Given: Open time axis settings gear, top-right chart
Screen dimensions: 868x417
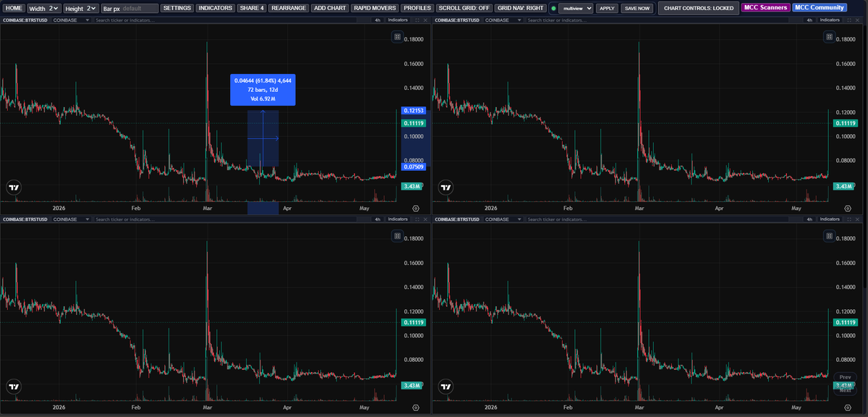Looking at the screenshot, I should [x=847, y=208].
